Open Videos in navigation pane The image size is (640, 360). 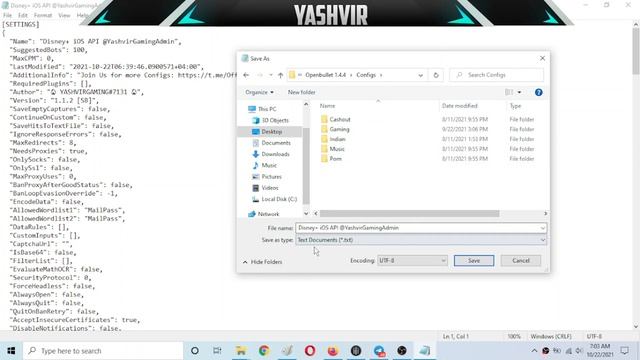click(x=265, y=188)
